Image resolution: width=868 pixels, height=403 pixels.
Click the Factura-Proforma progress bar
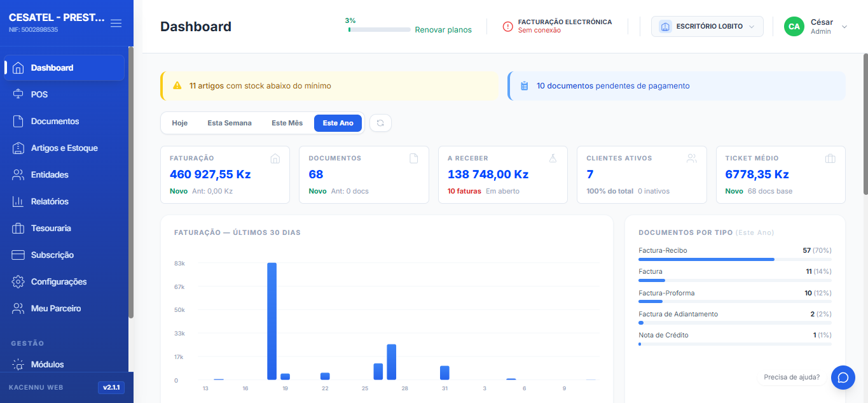735,302
